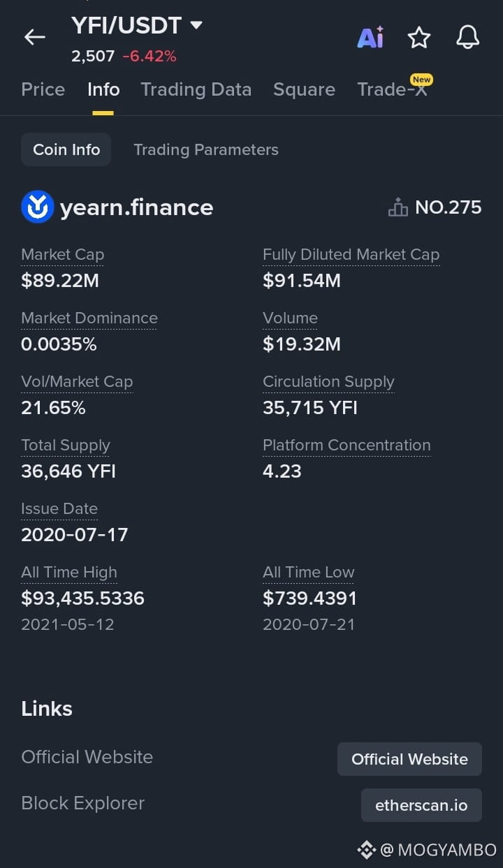The image size is (503, 868).
Task: Select the Info tab
Action: coord(103,89)
